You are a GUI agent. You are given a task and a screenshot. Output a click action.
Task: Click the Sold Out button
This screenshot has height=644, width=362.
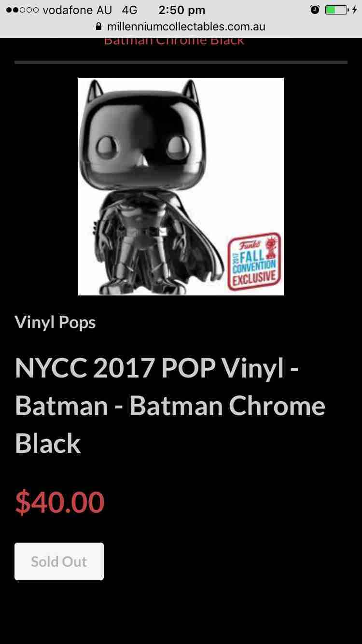(59, 561)
